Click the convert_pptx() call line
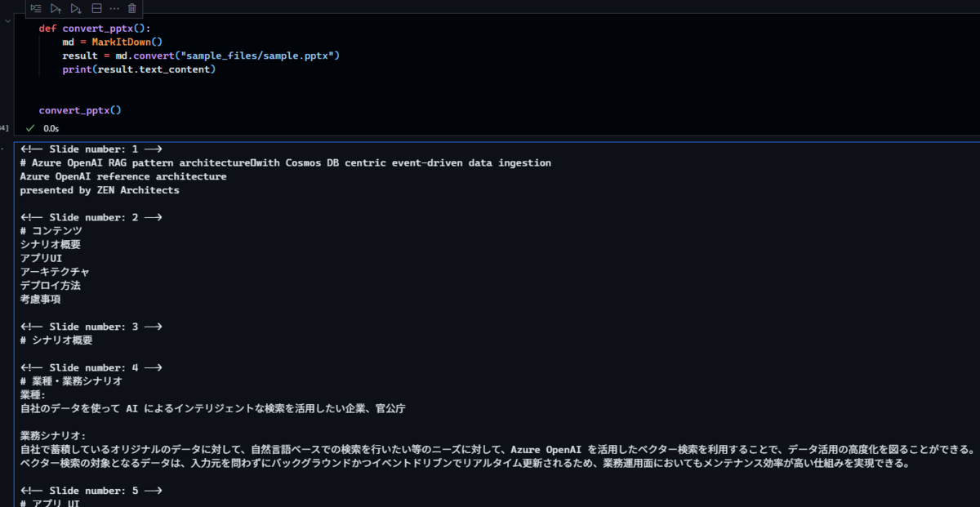 (x=80, y=110)
